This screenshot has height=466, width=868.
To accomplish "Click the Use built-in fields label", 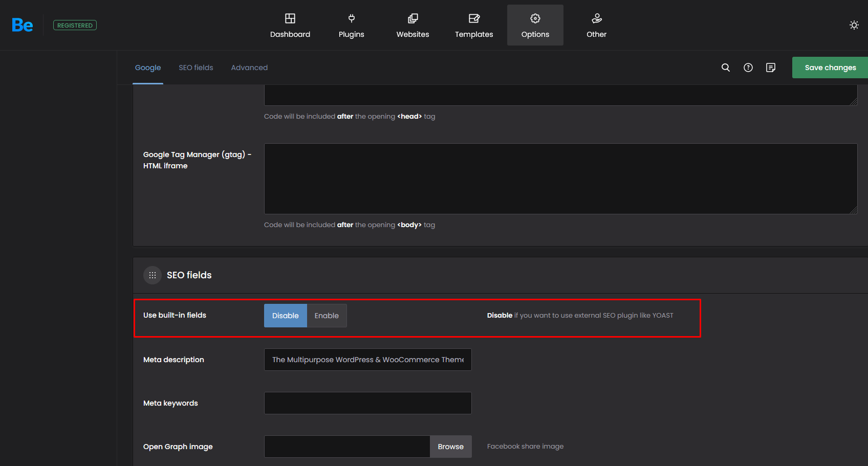I will (x=175, y=315).
